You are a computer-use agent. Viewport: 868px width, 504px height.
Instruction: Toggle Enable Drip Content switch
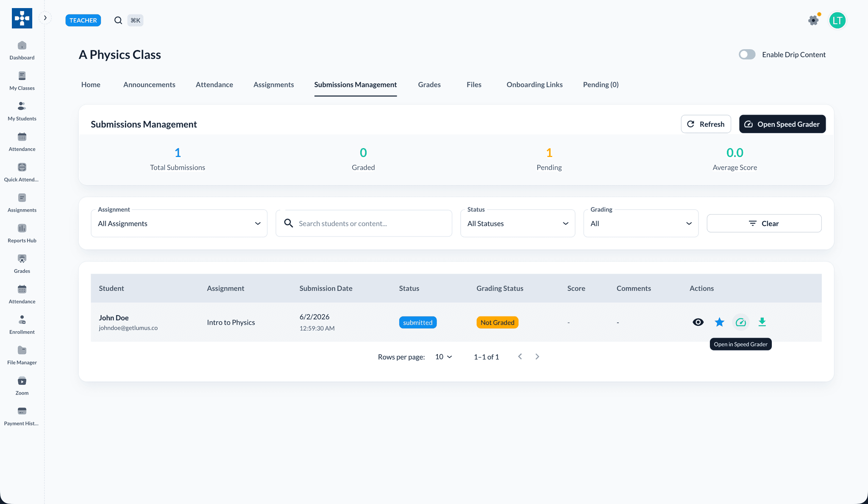point(747,55)
